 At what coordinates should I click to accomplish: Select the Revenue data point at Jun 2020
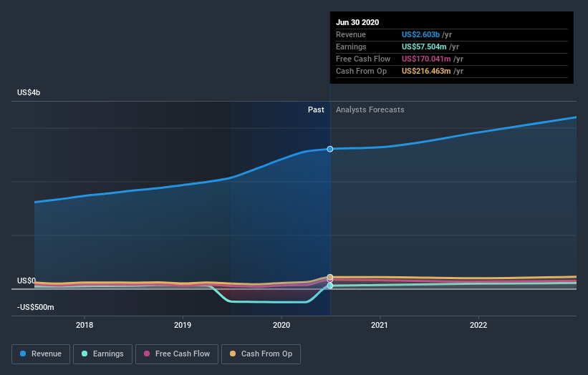point(330,149)
